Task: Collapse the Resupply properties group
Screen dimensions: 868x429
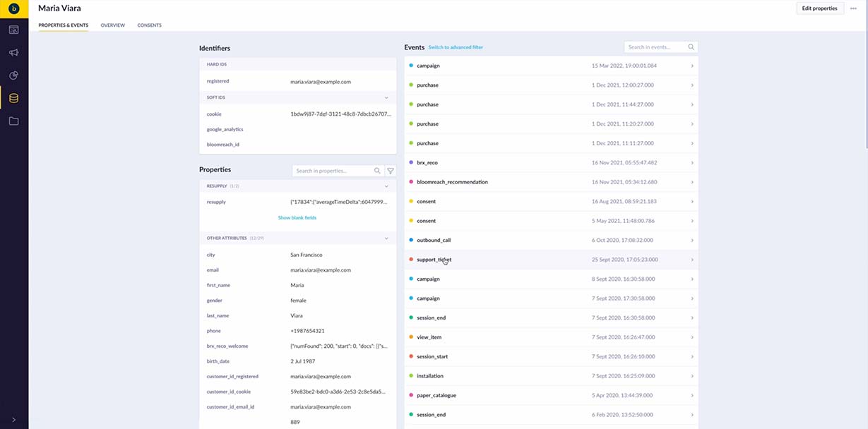Action: [386, 186]
